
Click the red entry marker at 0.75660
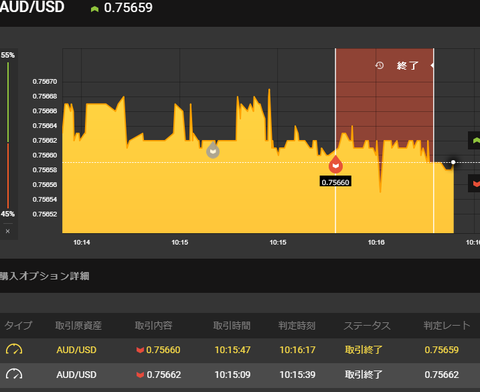[x=336, y=165]
